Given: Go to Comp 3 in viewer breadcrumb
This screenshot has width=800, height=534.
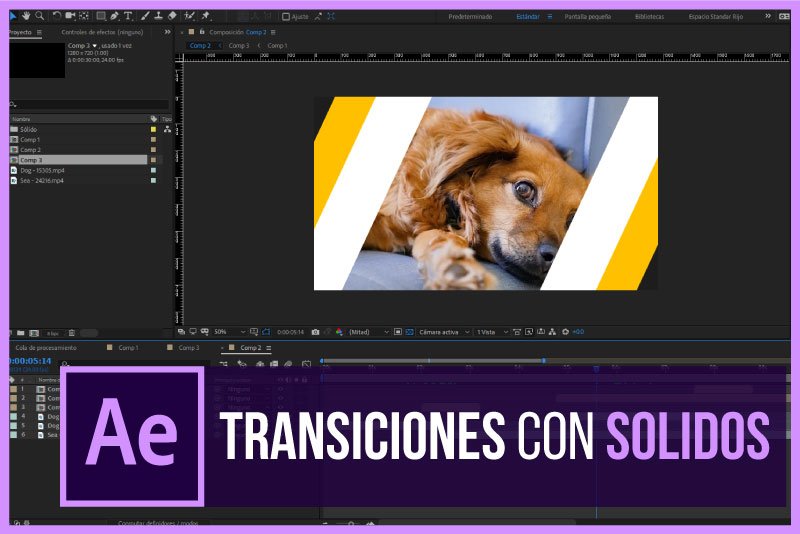Looking at the screenshot, I should 239,45.
